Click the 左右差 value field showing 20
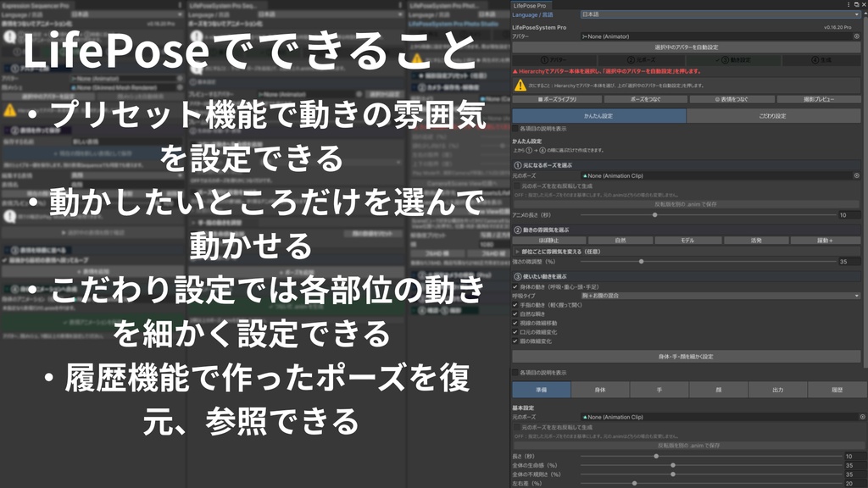This screenshot has width=868, height=488. (854, 484)
